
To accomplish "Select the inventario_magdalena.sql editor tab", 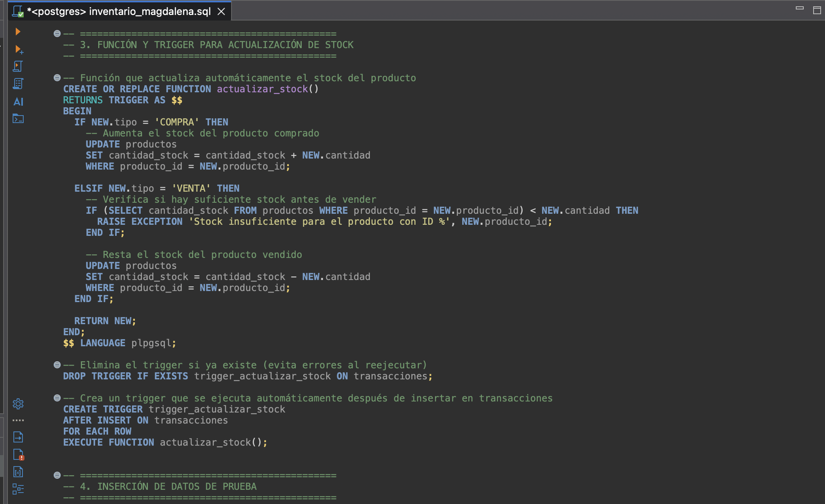I will pos(119,11).
